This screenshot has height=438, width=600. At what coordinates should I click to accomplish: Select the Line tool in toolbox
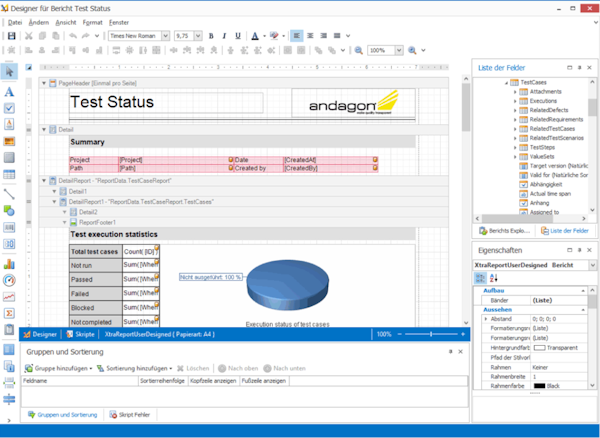pyautogui.click(x=9, y=193)
